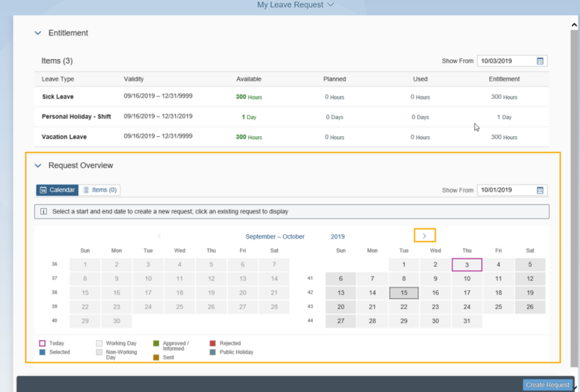Click the Create Request button

[x=548, y=385]
